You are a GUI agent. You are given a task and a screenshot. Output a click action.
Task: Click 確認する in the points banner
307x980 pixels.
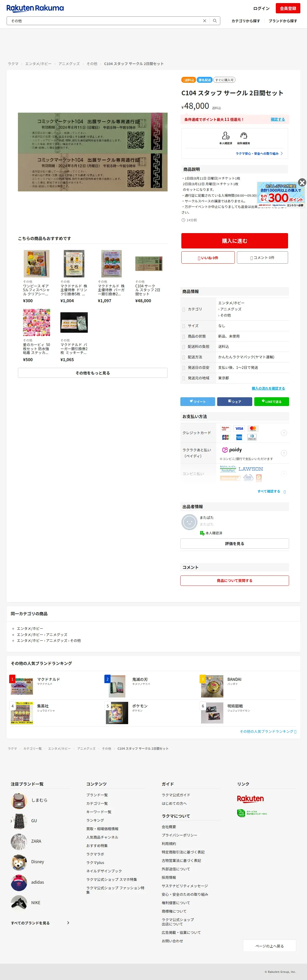tap(277, 119)
